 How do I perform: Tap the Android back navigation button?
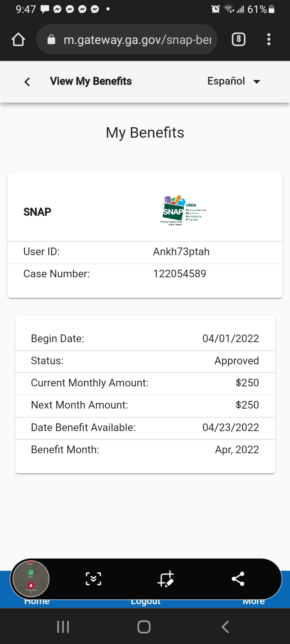(x=225, y=627)
